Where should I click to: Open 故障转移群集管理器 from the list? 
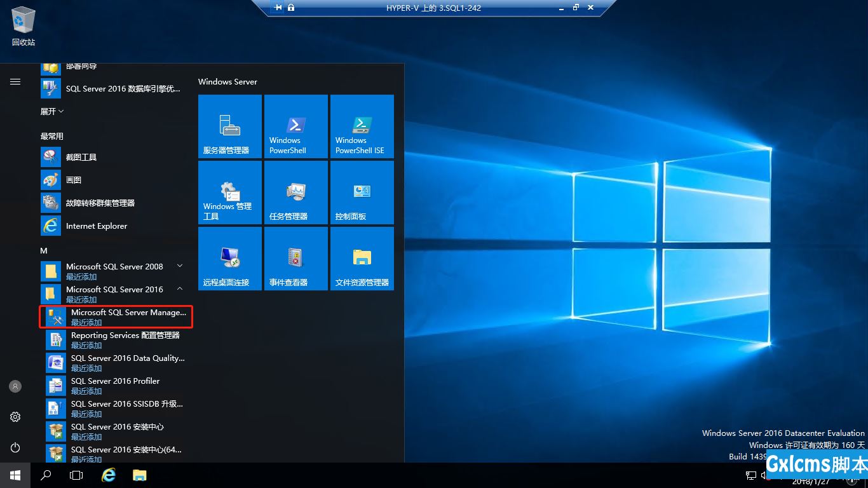pos(114,203)
